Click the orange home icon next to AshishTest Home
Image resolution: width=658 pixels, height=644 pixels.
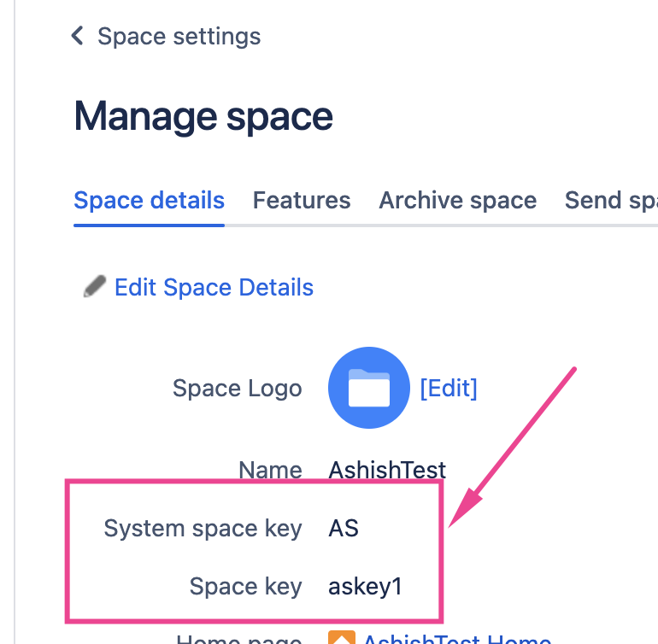tap(342, 637)
